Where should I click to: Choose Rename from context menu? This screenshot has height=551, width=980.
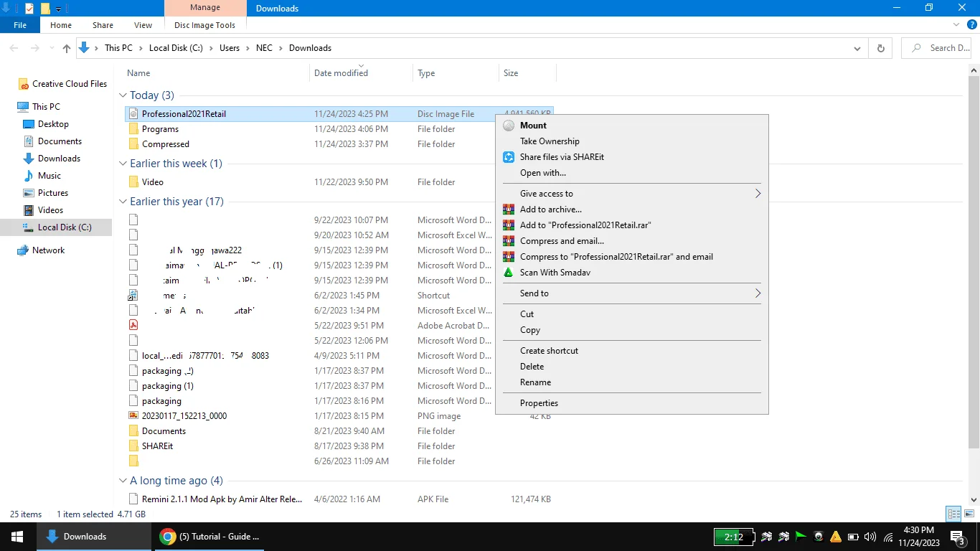(535, 382)
